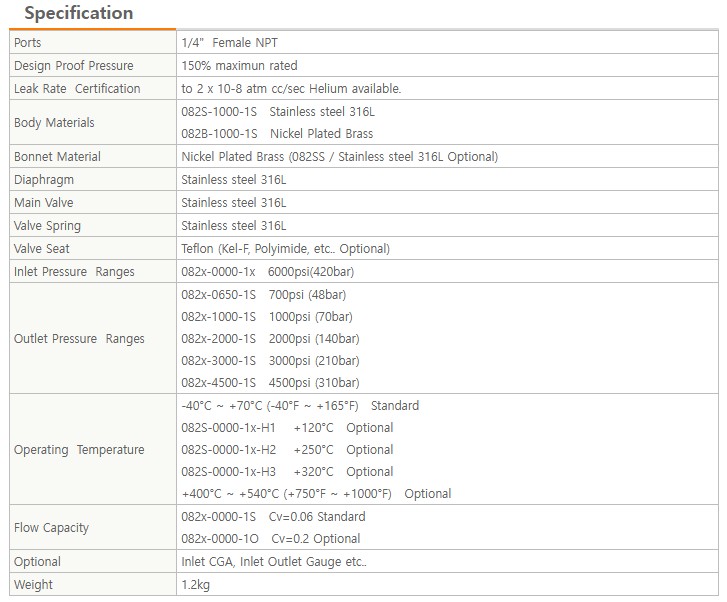Select the Optional row label
727x602 pixels.
point(37,562)
